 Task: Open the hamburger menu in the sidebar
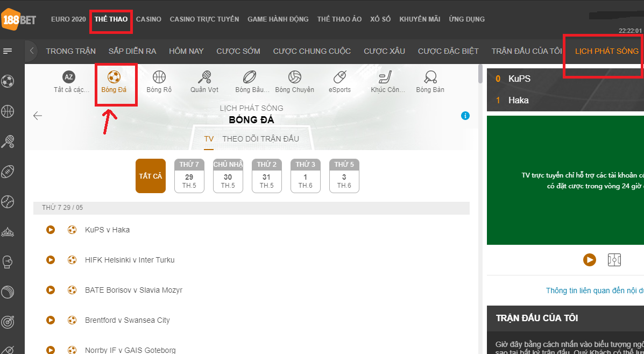tap(8, 51)
